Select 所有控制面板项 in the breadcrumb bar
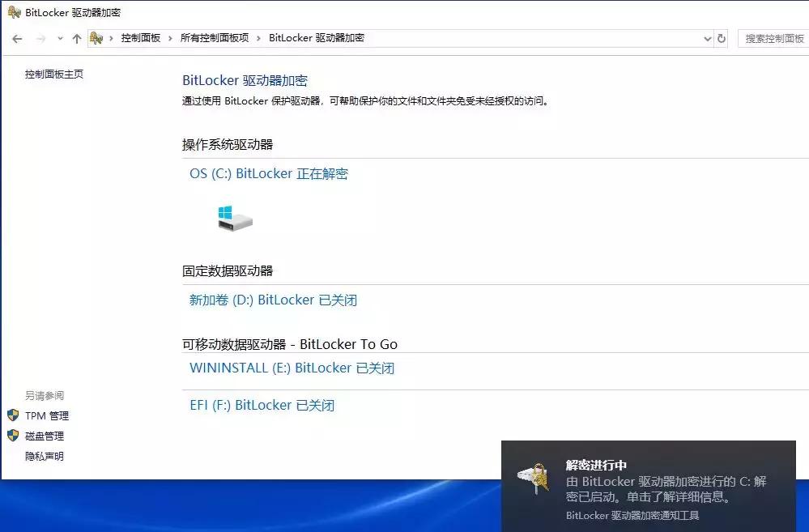This screenshot has width=809, height=532. [x=215, y=37]
